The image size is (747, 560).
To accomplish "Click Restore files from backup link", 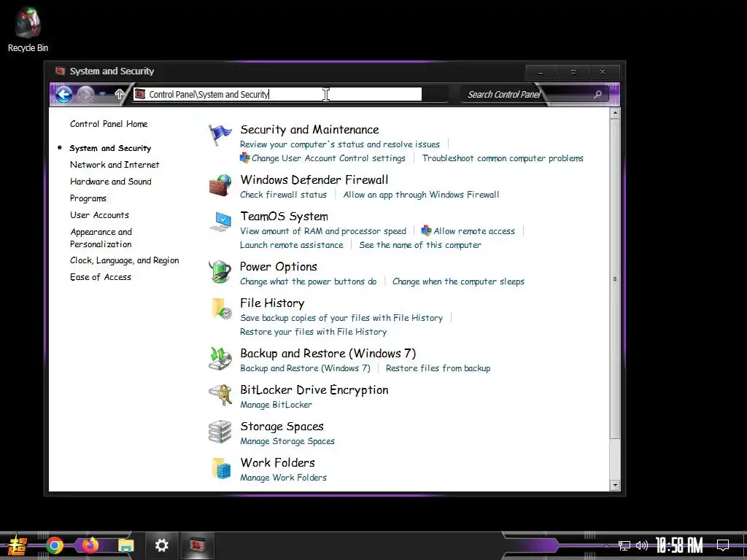I will point(438,368).
